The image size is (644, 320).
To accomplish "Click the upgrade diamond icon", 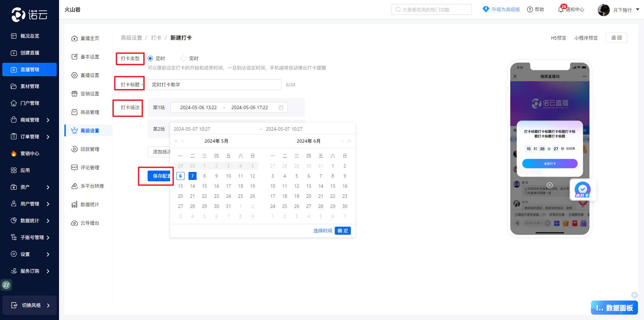I will (x=486, y=9).
